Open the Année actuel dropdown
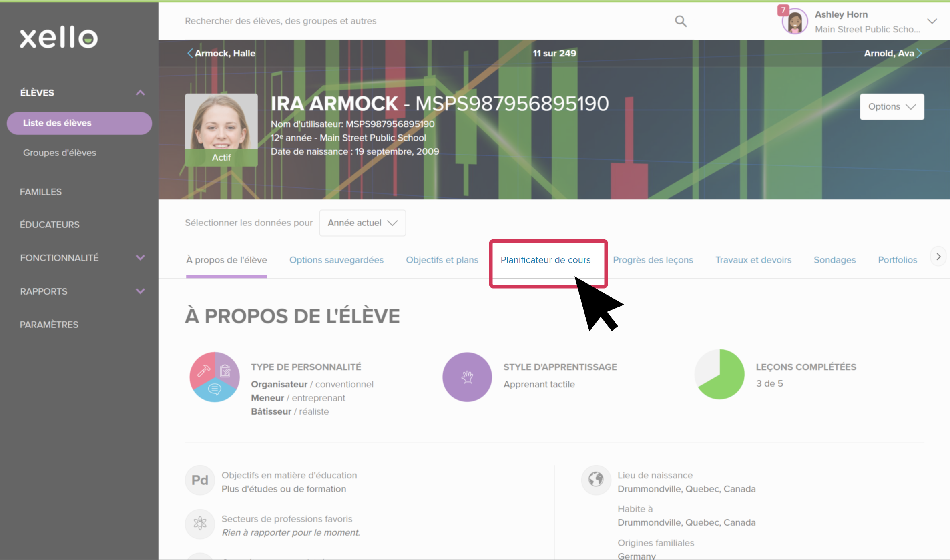The height and width of the screenshot is (560, 950). (x=362, y=223)
